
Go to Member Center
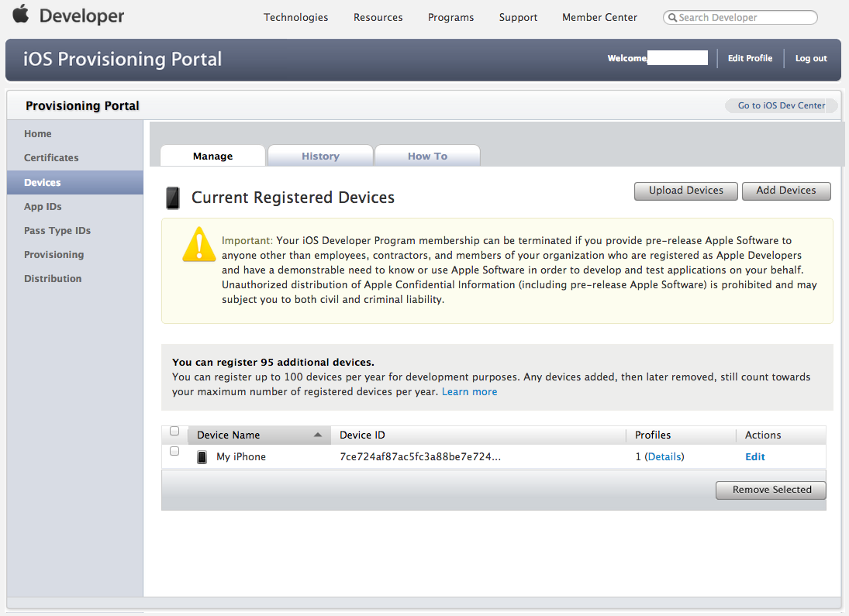click(599, 17)
